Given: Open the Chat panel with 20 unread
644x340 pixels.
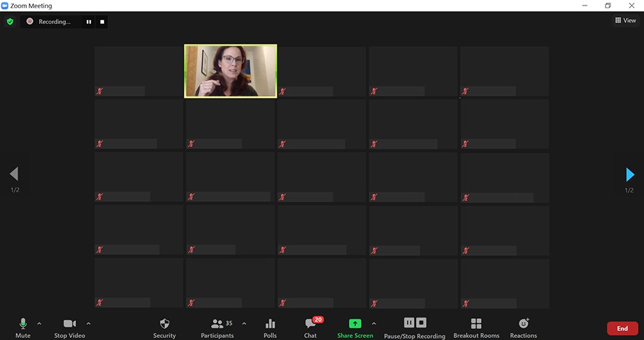Looking at the screenshot, I should (x=310, y=328).
